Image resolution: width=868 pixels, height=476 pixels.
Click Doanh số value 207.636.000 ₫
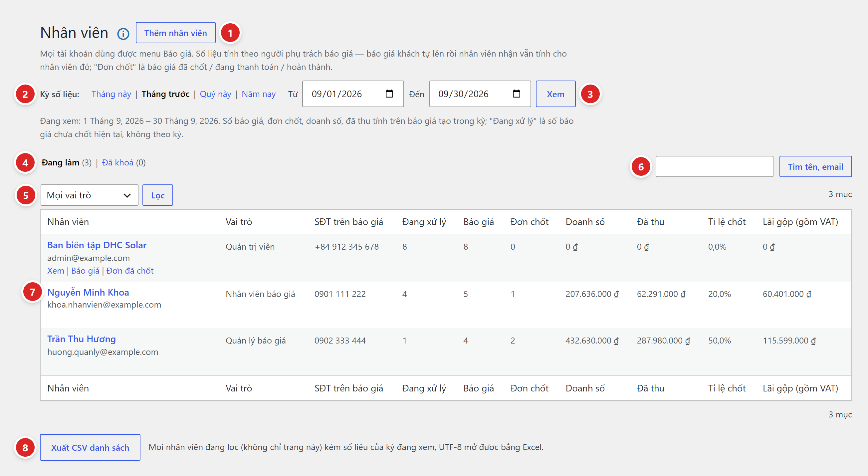592,294
